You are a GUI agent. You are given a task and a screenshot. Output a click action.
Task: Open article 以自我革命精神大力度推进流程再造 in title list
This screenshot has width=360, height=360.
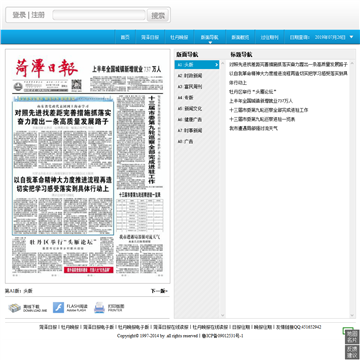tap(288, 78)
